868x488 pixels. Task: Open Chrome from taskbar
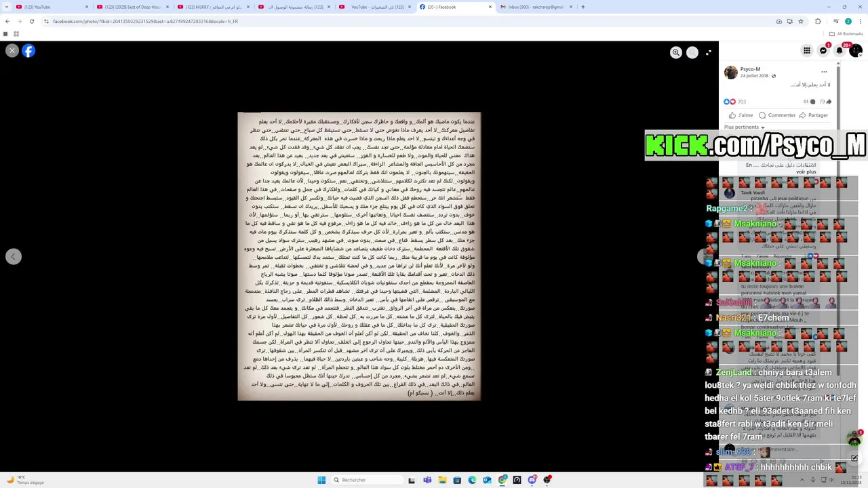[502, 480]
